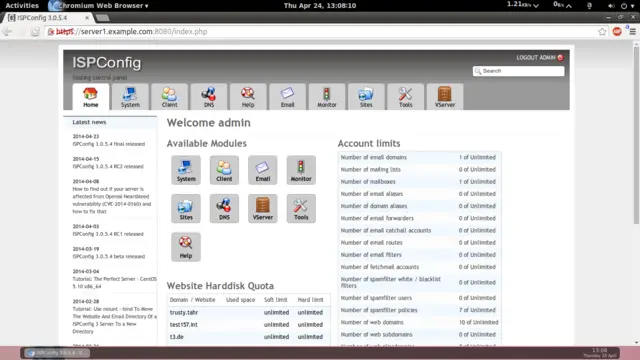Open the ISPConfig 3.0.5.4 RC1 released news

point(108,234)
